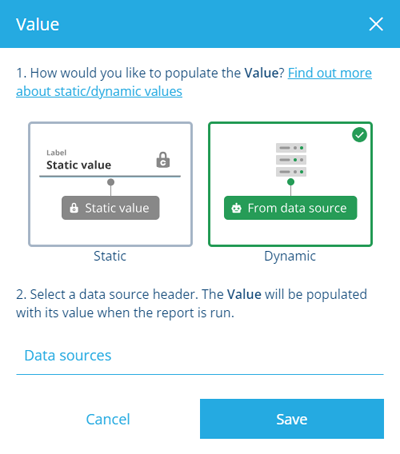Click the padlock icon beside Static value label

click(163, 160)
